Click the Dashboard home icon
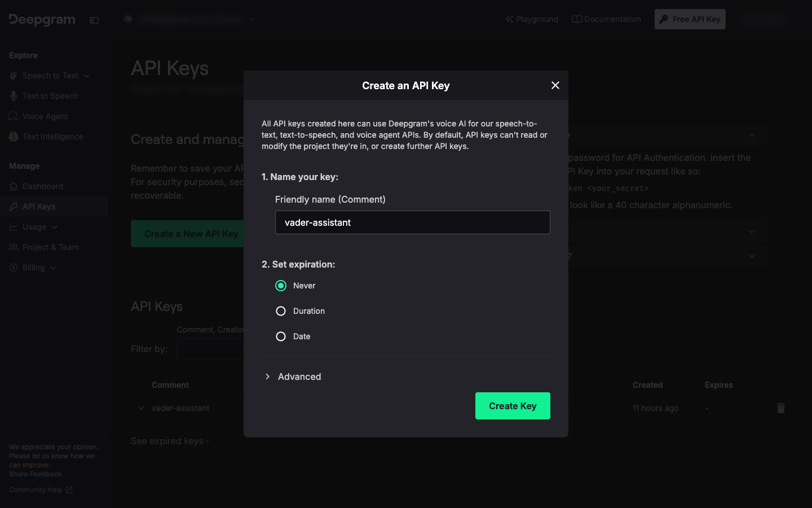Screen dimensions: 812x508 [x=14, y=186]
